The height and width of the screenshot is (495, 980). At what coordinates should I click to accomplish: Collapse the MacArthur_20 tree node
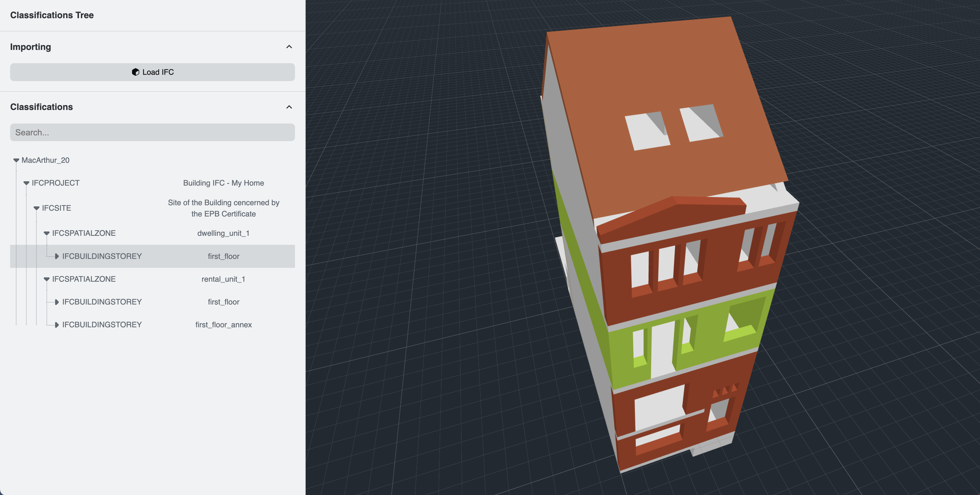(x=16, y=160)
